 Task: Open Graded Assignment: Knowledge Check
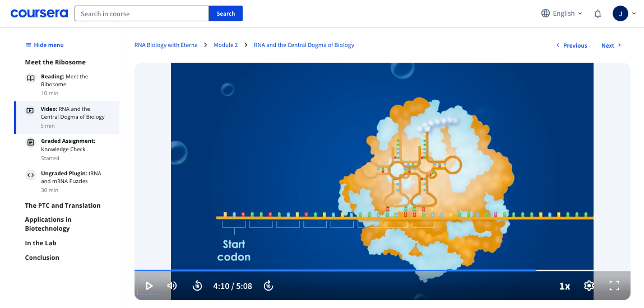(x=67, y=150)
